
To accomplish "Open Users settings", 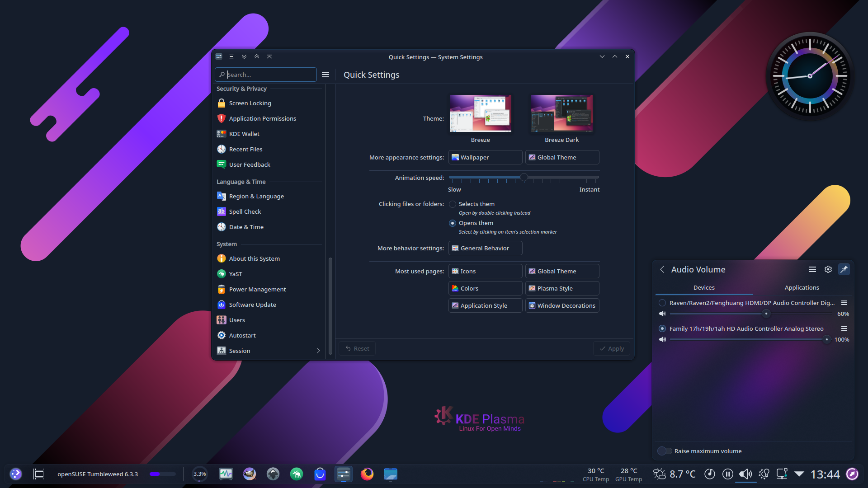I will 269,320.
